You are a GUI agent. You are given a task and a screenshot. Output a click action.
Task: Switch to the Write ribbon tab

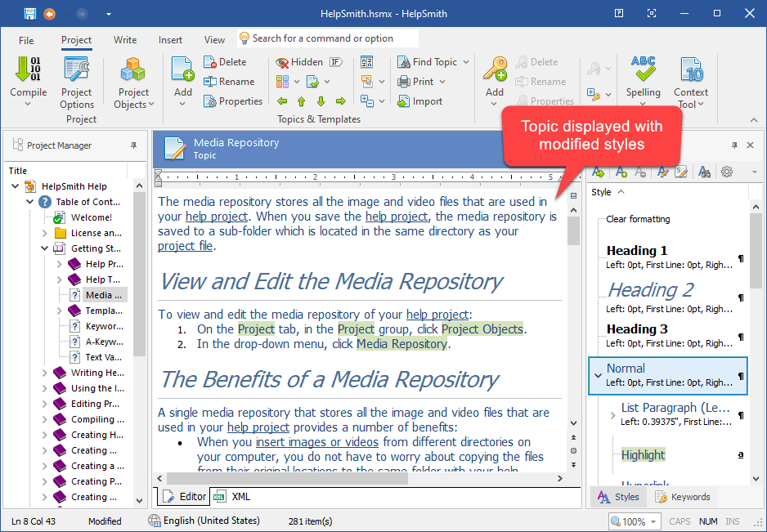click(x=125, y=40)
